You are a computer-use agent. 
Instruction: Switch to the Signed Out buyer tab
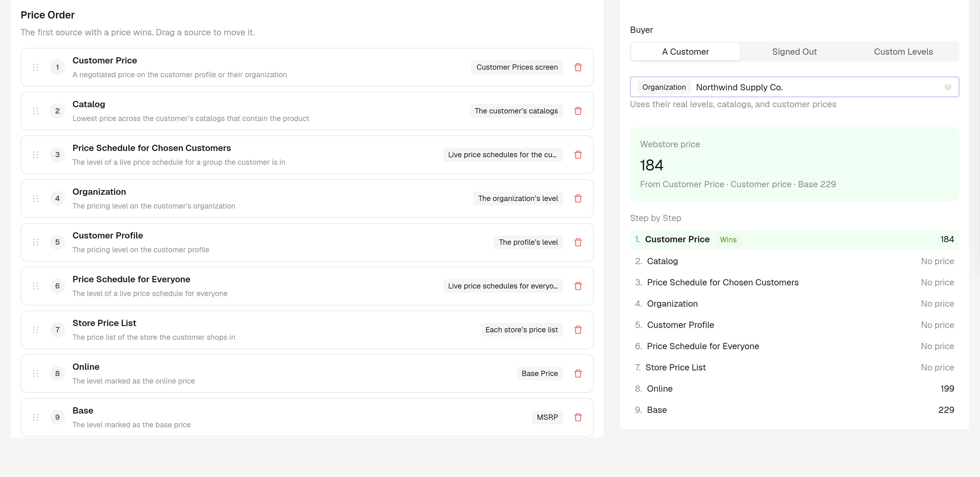click(x=794, y=52)
